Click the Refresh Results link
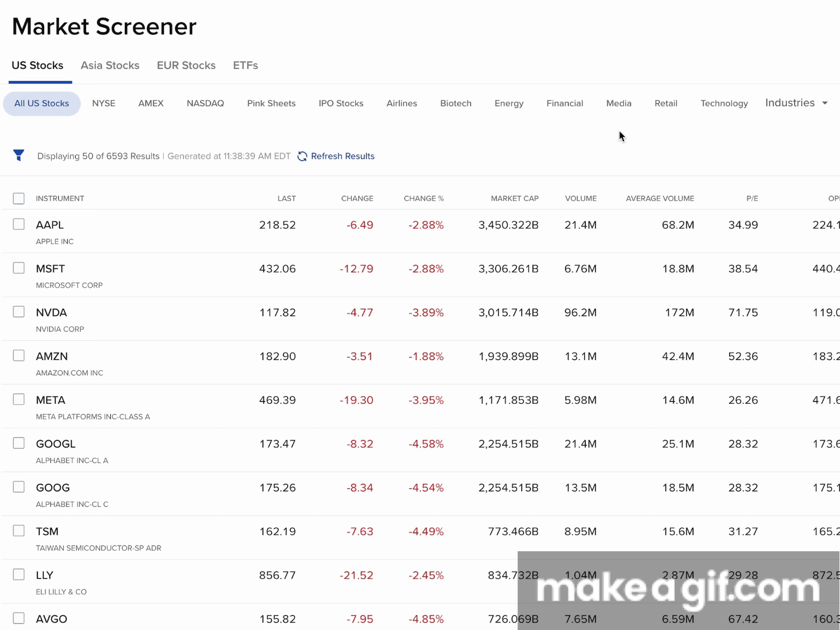The height and width of the screenshot is (630, 840). pyautogui.click(x=342, y=156)
